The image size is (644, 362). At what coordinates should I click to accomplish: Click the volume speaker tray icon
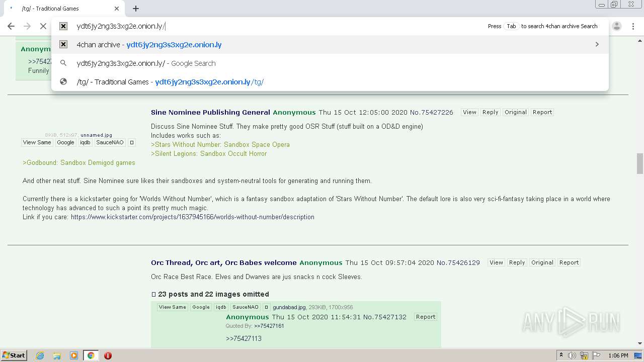572,355
